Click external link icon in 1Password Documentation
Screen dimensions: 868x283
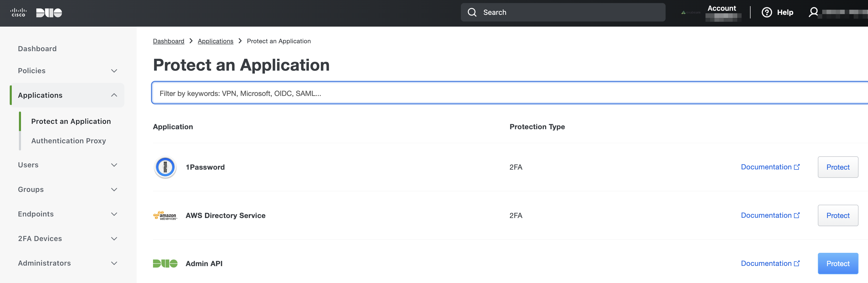coord(797,167)
